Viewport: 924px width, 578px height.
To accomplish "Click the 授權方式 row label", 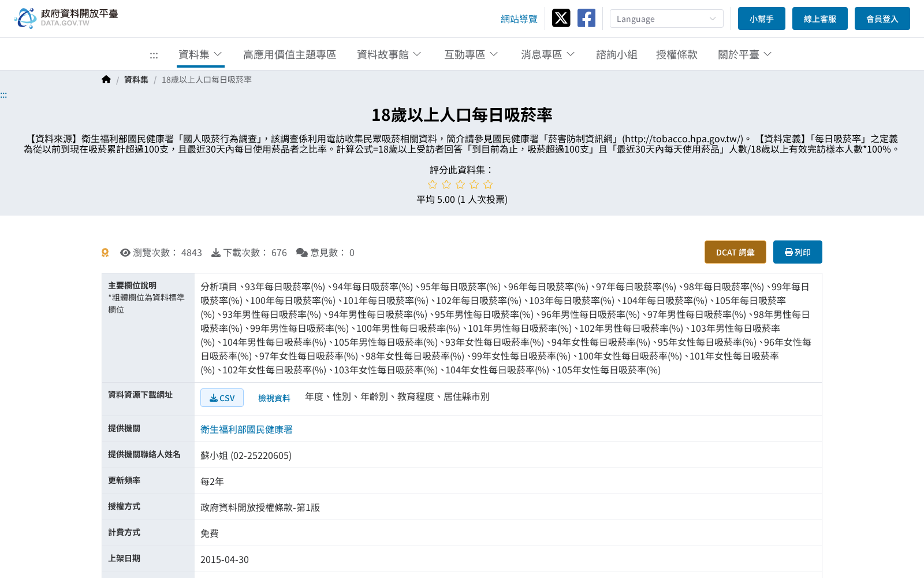I will coord(124,506).
